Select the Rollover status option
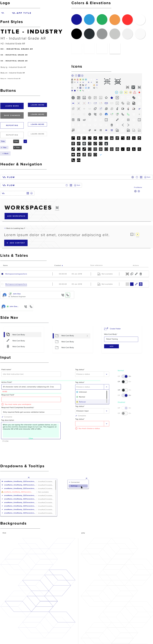The height and width of the screenshot is (644, 153). click(x=91, y=402)
